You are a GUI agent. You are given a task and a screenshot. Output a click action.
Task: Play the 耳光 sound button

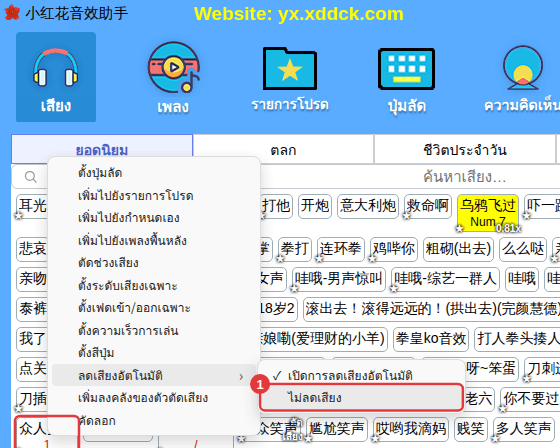coord(32,206)
